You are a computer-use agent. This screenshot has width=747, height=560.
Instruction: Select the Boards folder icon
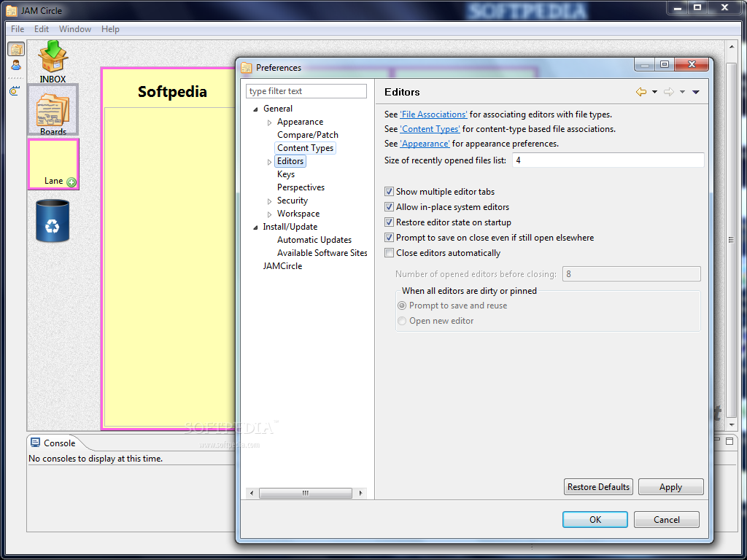point(53,109)
